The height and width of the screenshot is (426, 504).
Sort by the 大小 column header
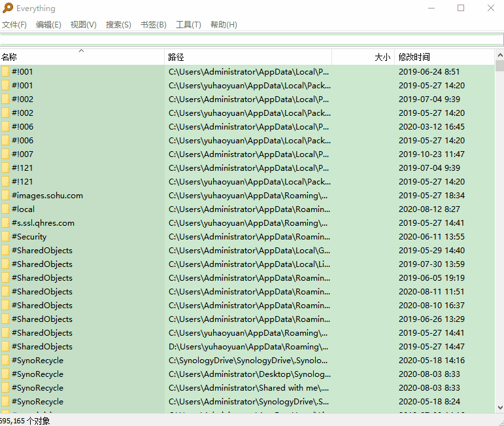tap(363, 57)
